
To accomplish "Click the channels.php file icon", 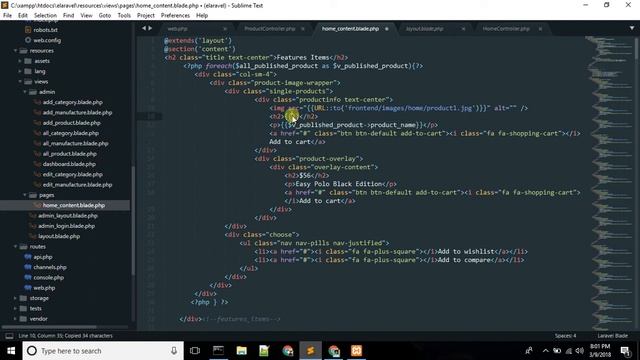I will click(28, 267).
